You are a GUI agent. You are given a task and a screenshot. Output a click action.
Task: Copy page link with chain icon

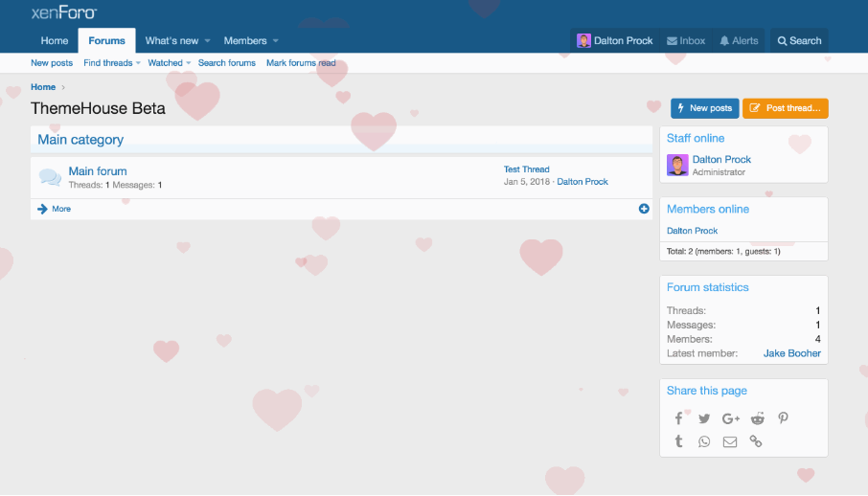click(756, 441)
